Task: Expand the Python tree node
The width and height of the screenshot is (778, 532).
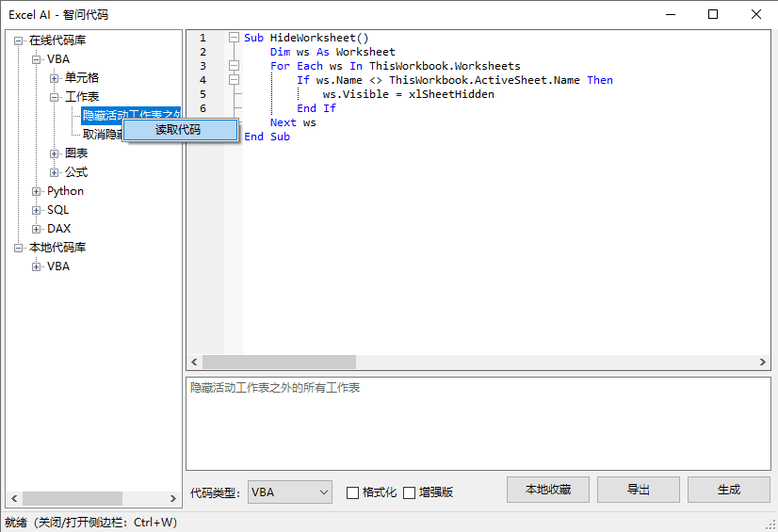Action: point(36,191)
